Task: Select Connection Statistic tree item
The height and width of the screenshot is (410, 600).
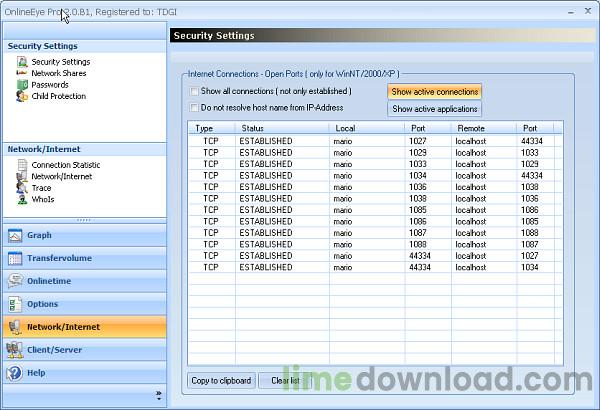Action: [x=66, y=165]
